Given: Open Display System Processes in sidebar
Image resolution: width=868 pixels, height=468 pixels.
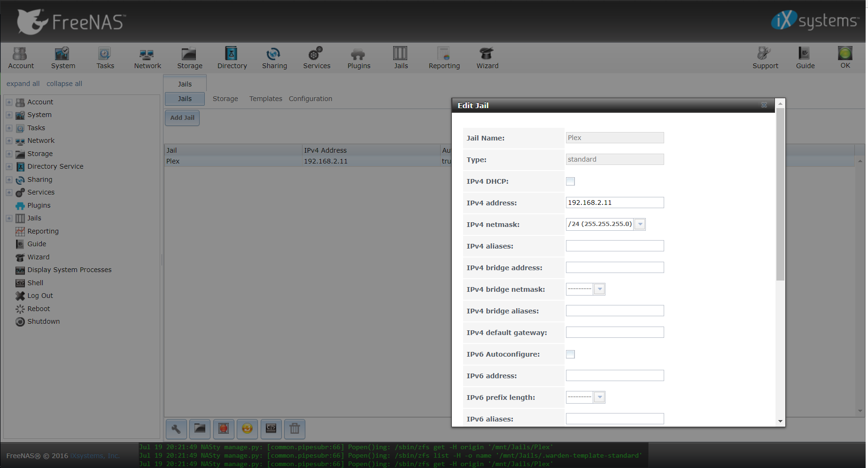Looking at the screenshot, I should pos(69,270).
